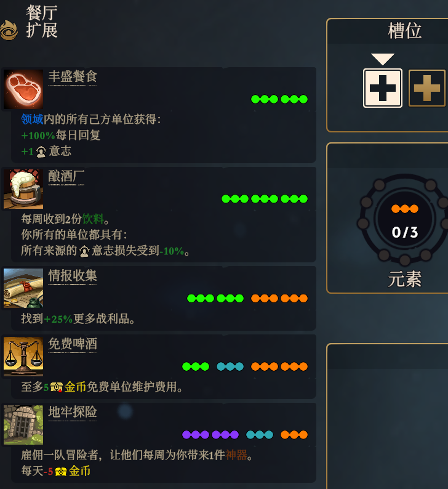Click the orange 神器 keyword link
The width and height of the screenshot is (448, 489).
pos(236,455)
